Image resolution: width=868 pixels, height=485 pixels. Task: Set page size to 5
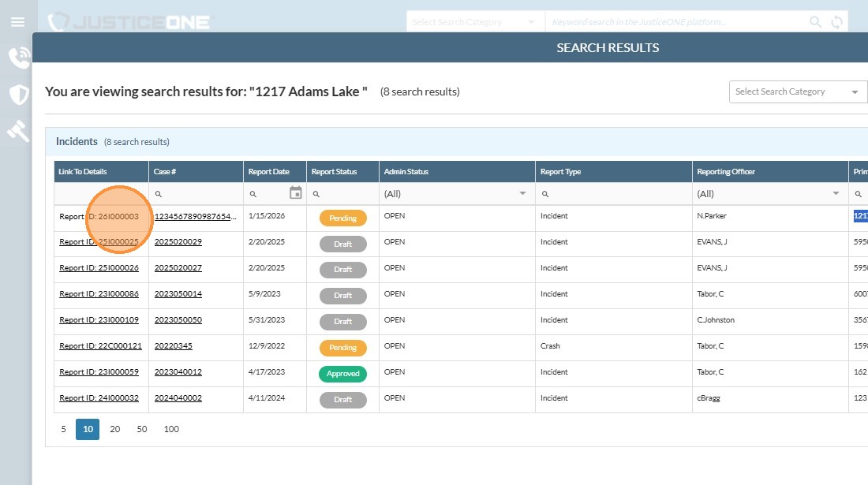(x=64, y=429)
